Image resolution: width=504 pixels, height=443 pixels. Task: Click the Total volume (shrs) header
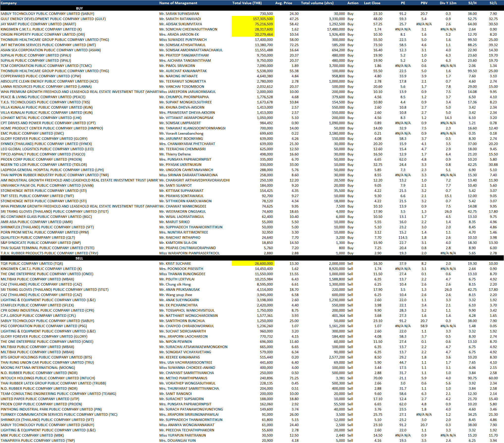click(317, 3)
